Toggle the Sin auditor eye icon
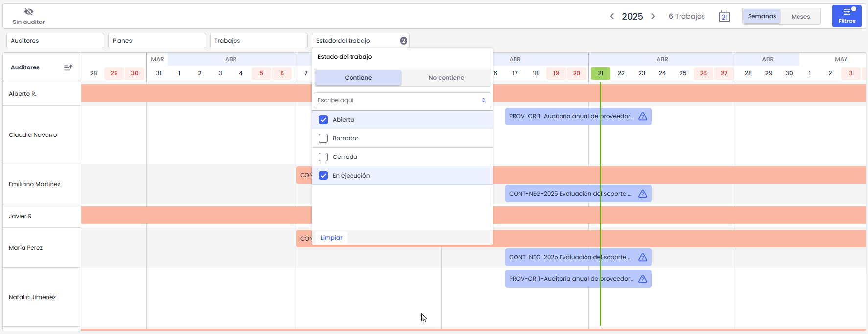Viewport: 868px width, 334px height. [x=29, y=12]
